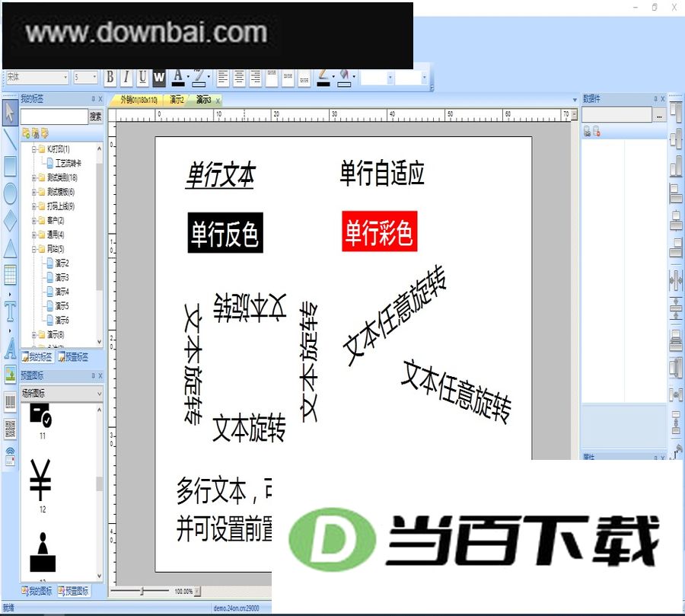Toggle the inverse W text style
This screenshot has width=685, height=616.
(x=159, y=78)
